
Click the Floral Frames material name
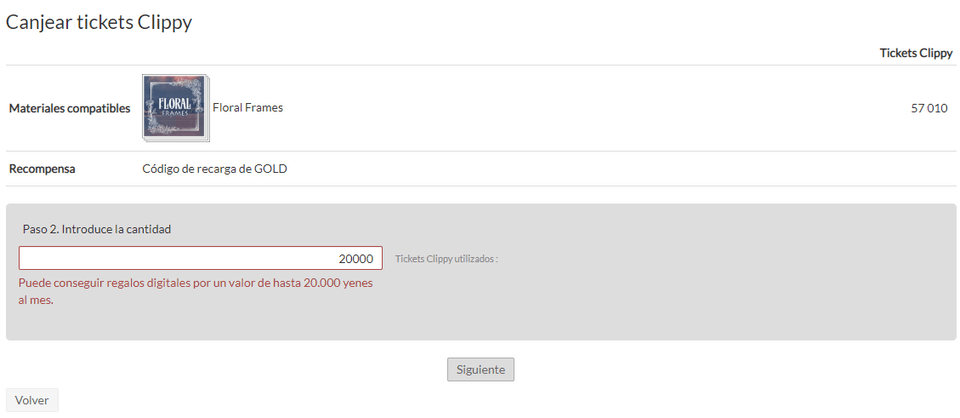(248, 108)
